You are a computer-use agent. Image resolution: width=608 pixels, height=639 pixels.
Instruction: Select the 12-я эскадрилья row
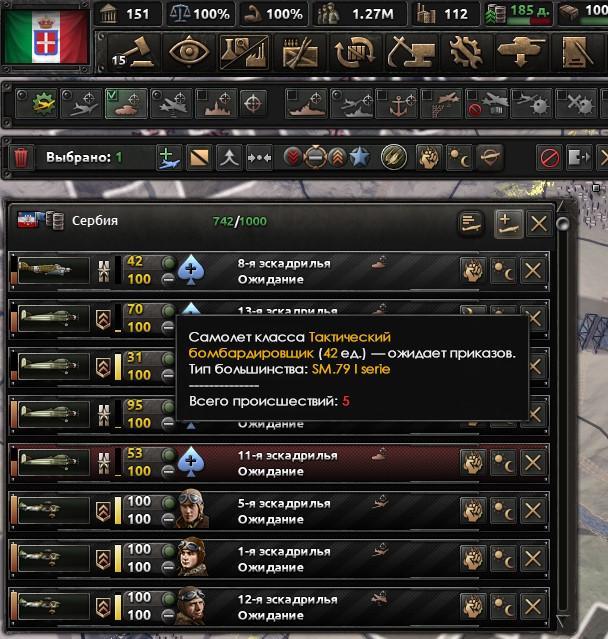(x=279, y=606)
